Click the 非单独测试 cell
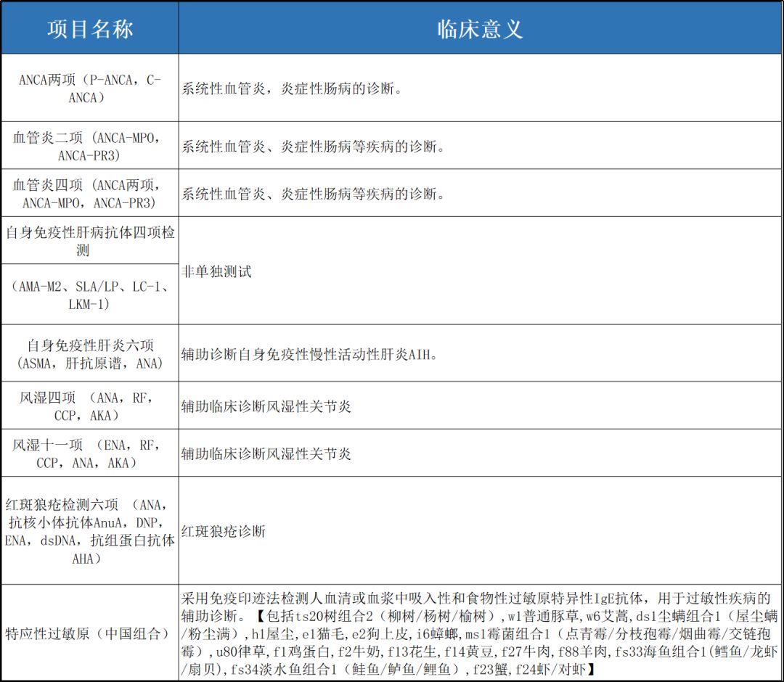This screenshot has height=682, width=784. pyautogui.click(x=216, y=271)
